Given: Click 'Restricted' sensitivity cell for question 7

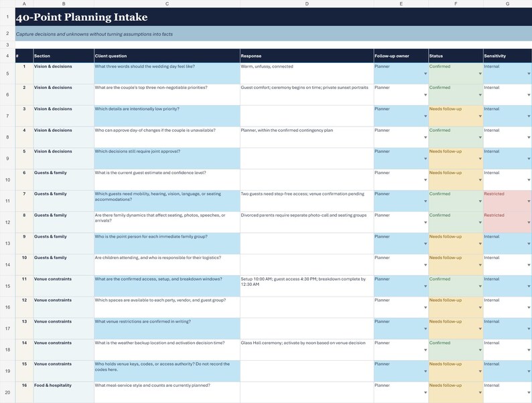Looking at the screenshot, I should 508,201.
